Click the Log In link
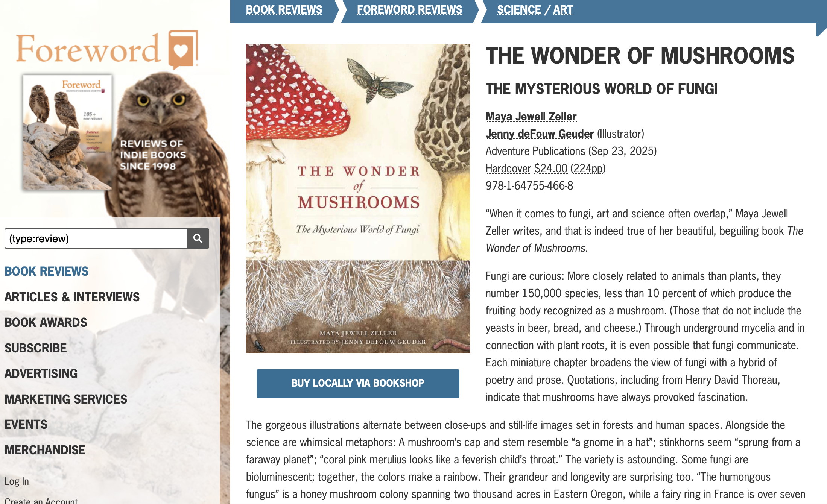Screen dimensions: 827x504 [17, 481]
